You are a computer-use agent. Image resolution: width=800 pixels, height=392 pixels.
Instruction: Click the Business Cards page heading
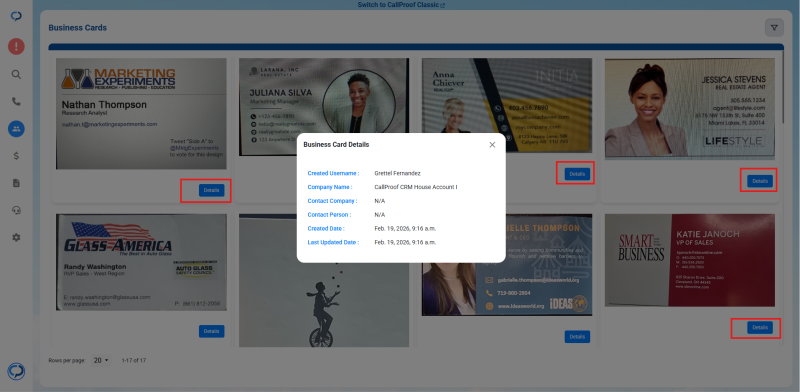tap(78, 28)
